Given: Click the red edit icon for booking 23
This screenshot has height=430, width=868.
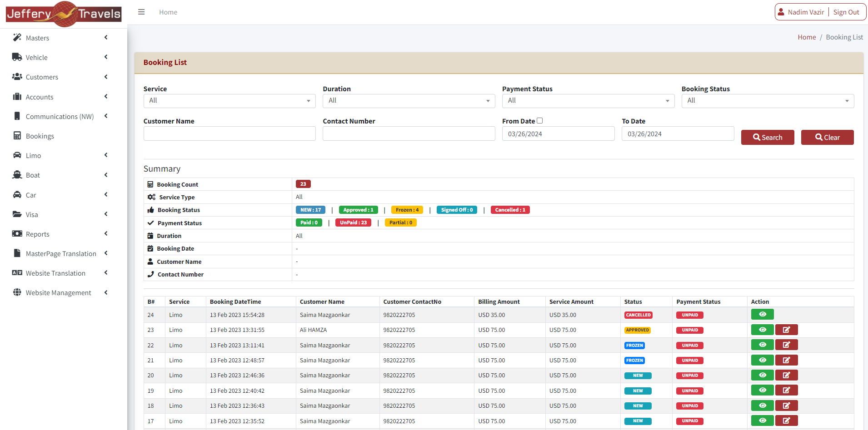Looking at the screenshot, I should click(786, 330).
